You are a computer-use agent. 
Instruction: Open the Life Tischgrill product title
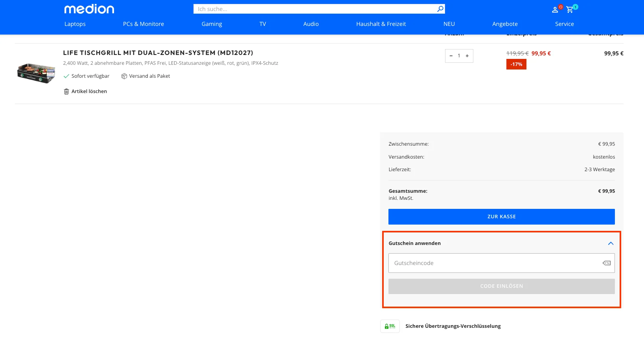[x=158, y=53]
